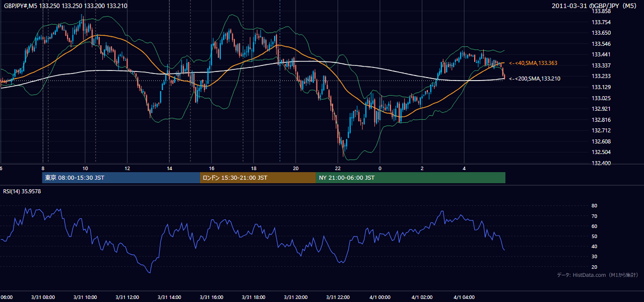Click the 4/1 02:00 time label
Screen dimensions: 644x302
[422, 297]
